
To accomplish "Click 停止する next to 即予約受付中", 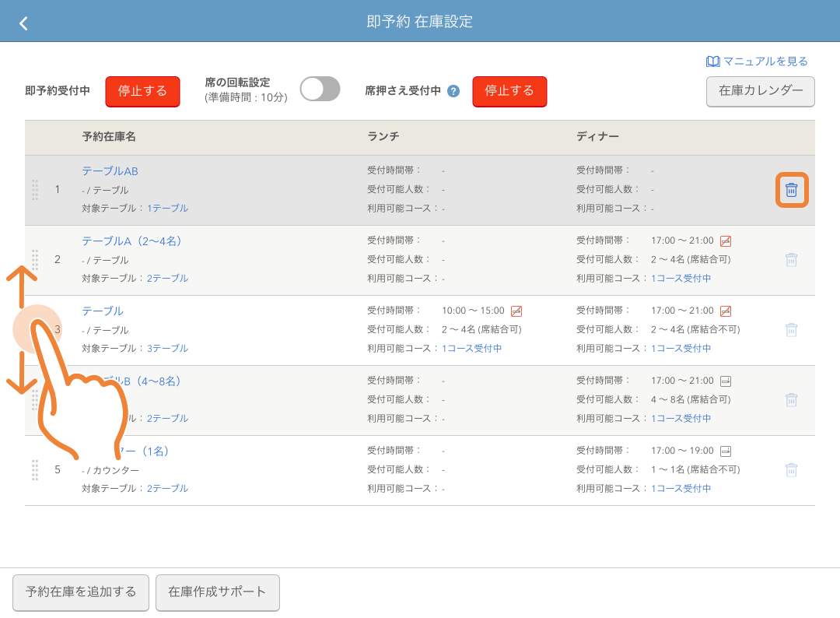I will [142, 91].
